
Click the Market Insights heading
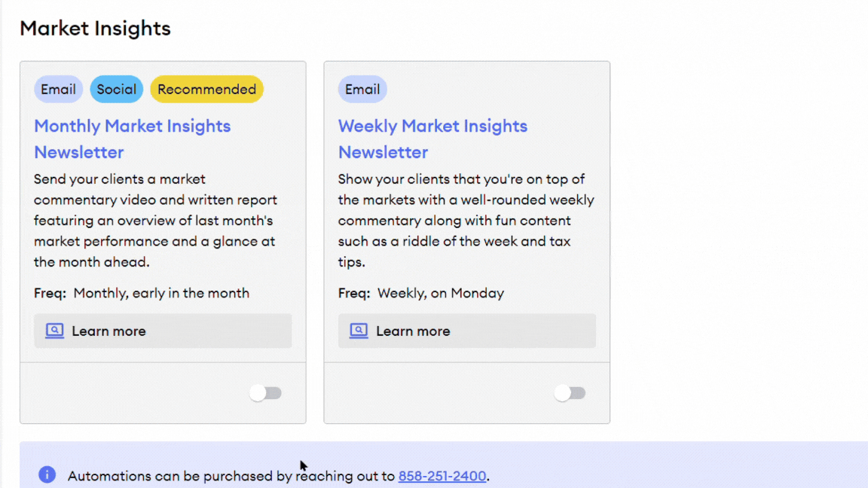(x=96, y=29)
